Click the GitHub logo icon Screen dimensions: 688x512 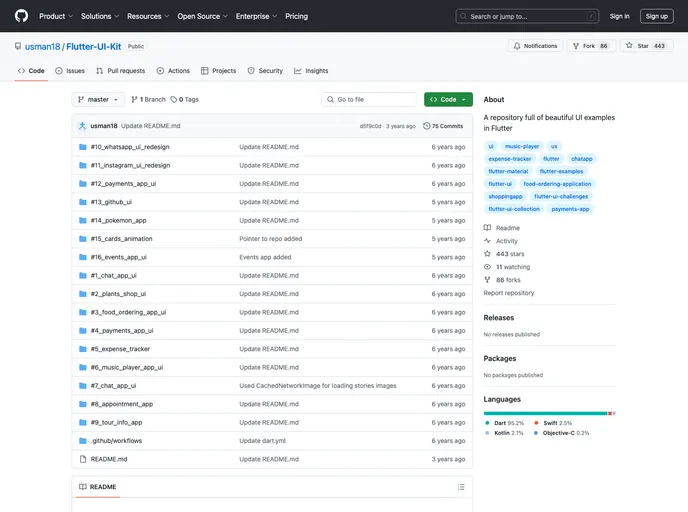tap(21, 16)
